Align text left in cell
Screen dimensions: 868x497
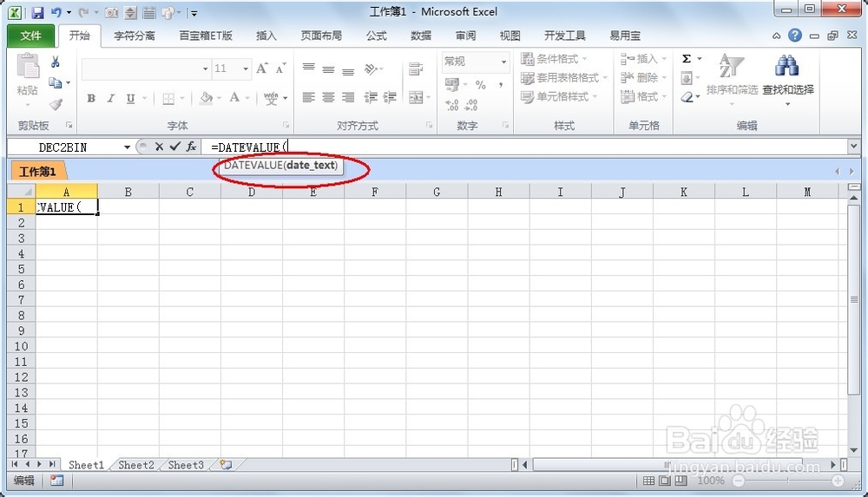click(308, 97)
